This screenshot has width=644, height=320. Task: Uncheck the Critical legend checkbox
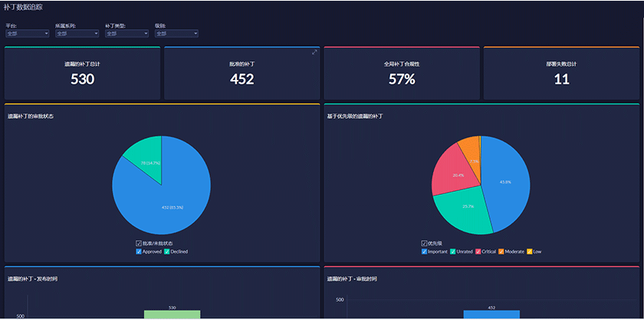tap(478, 251)
